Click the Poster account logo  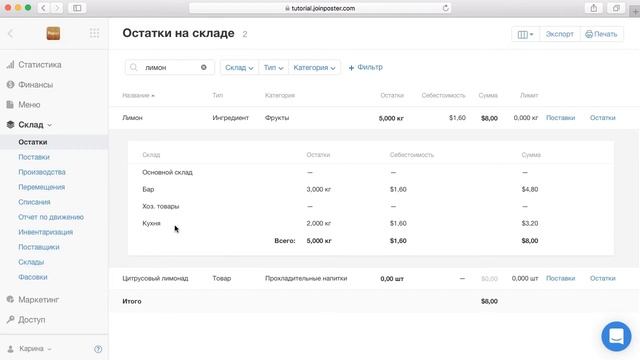click(53, 33)
